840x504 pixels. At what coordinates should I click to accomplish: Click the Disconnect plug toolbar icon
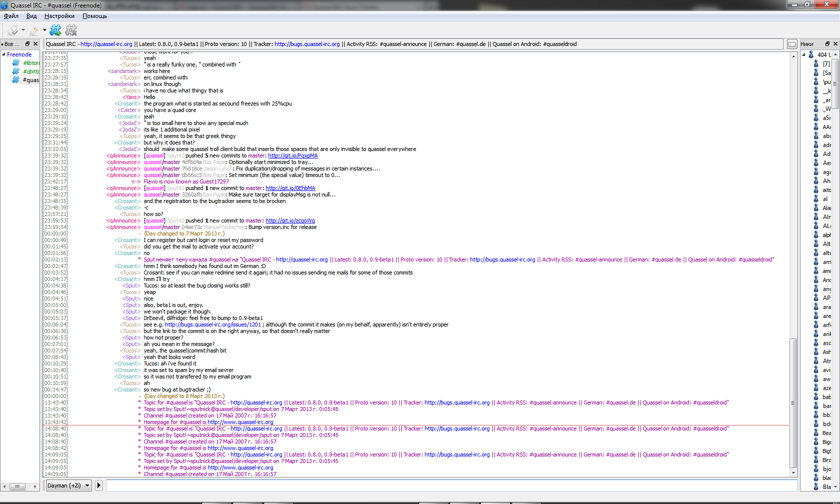coord(34,30)
